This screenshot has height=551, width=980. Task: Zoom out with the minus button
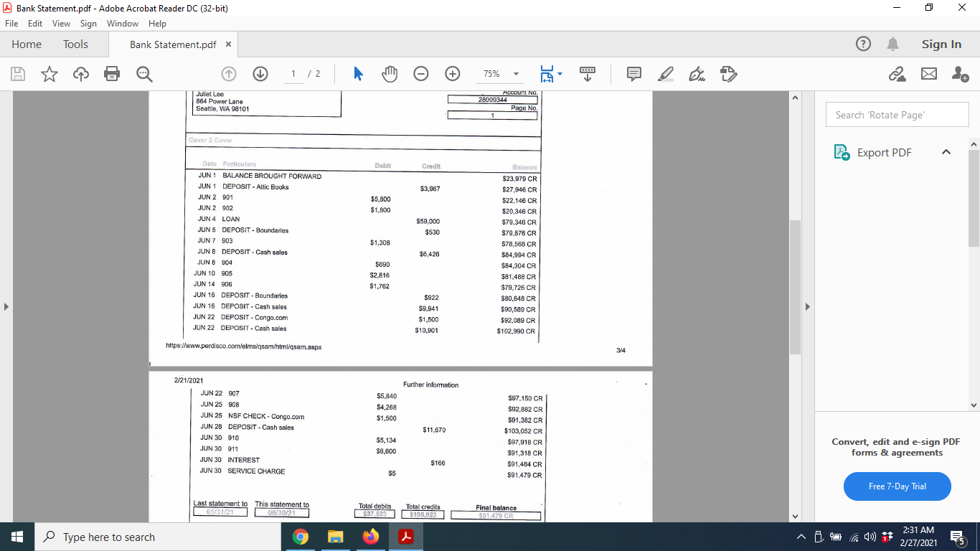tap(421, 74)
